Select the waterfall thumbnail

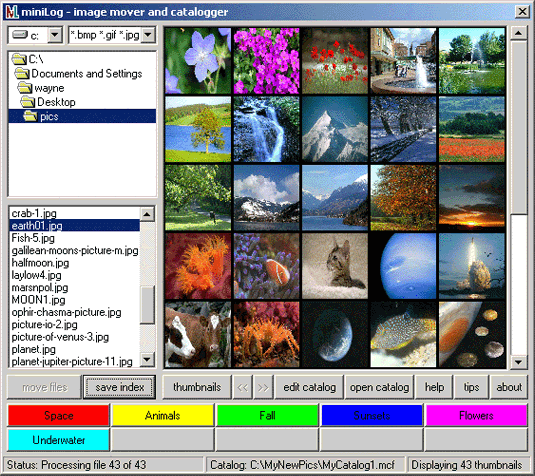(266, 129)
